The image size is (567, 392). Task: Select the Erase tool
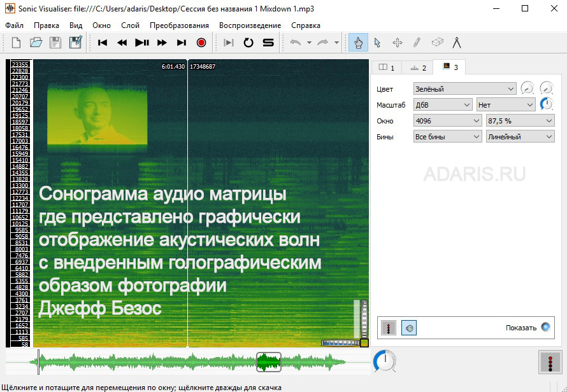[x=437, y=43]
